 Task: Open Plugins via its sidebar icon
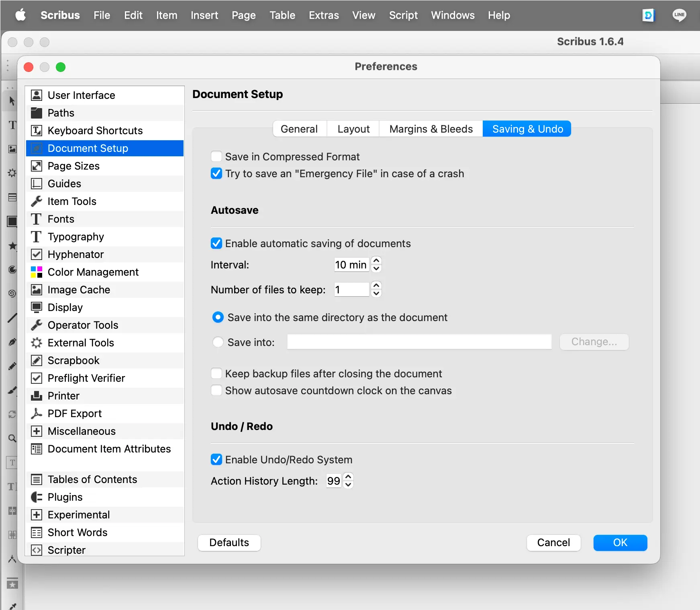37,497
